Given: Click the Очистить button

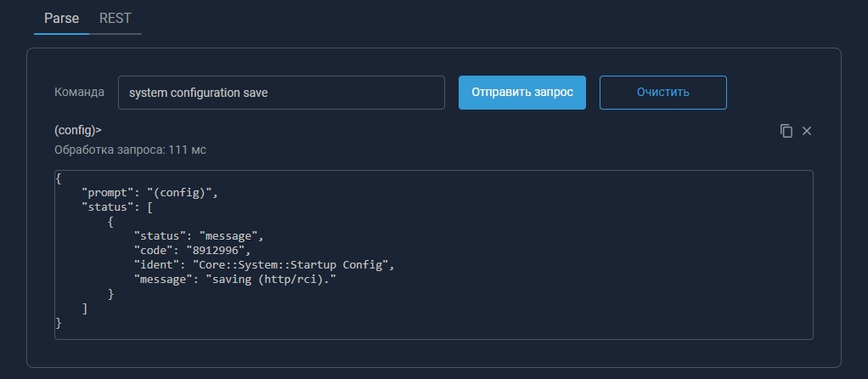Looking at the screenshot, I should pos(662,93).
